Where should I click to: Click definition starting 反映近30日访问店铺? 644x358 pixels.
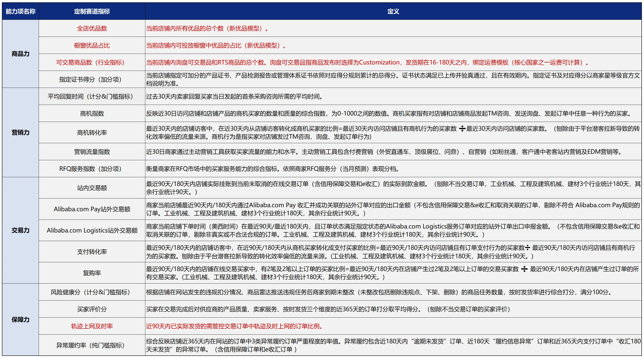pyautogui.click(x=393, y=113)
